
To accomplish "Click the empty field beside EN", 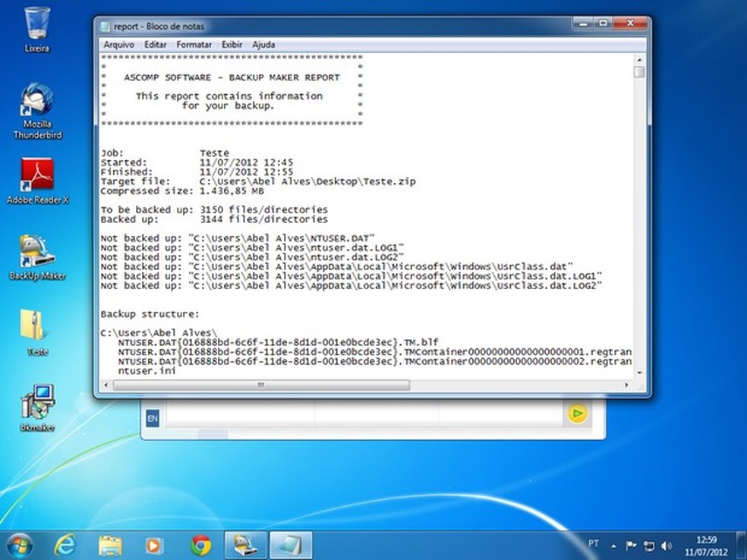I will (x=364, y=414).
